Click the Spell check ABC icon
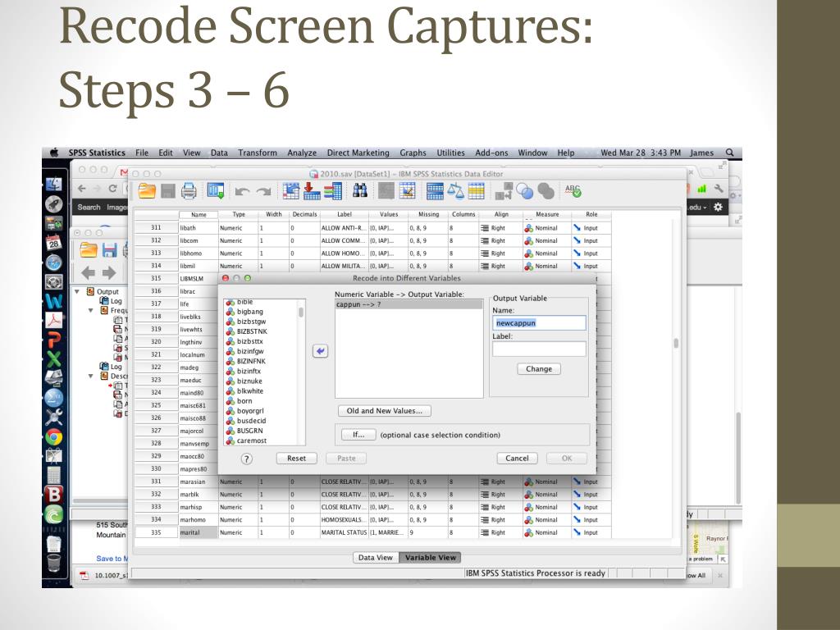Image resolution: width=840 pixels, height=630 pixels. click(573, 190)
